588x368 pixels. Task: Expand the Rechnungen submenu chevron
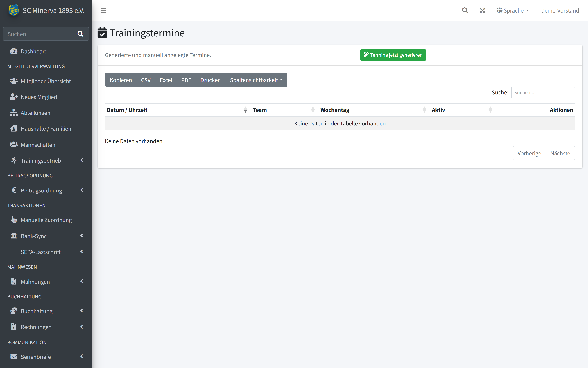[82, 327]
